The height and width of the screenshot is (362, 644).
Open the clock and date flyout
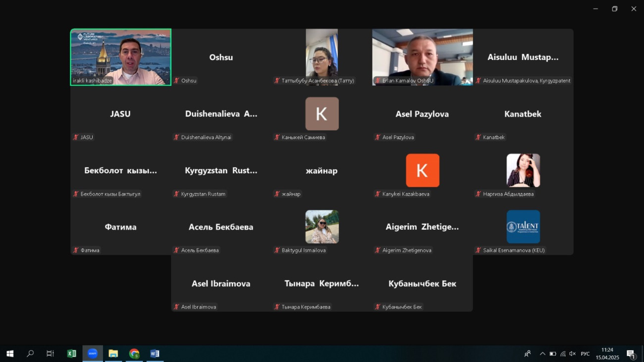click(x=607, y=354)
